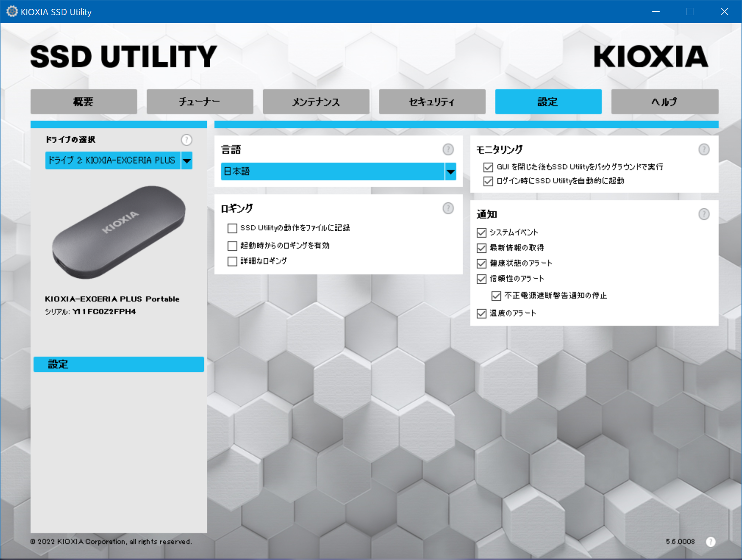The height and width of the screenshot is (560, 742).
Task: Click the ドライブの選択 label
Action: [x=71, y=140]
